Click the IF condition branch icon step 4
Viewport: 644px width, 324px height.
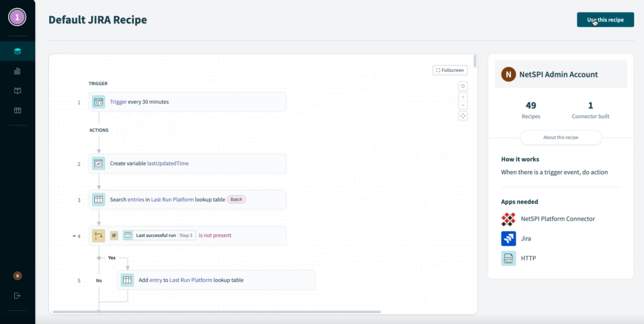tap(98, 235)
